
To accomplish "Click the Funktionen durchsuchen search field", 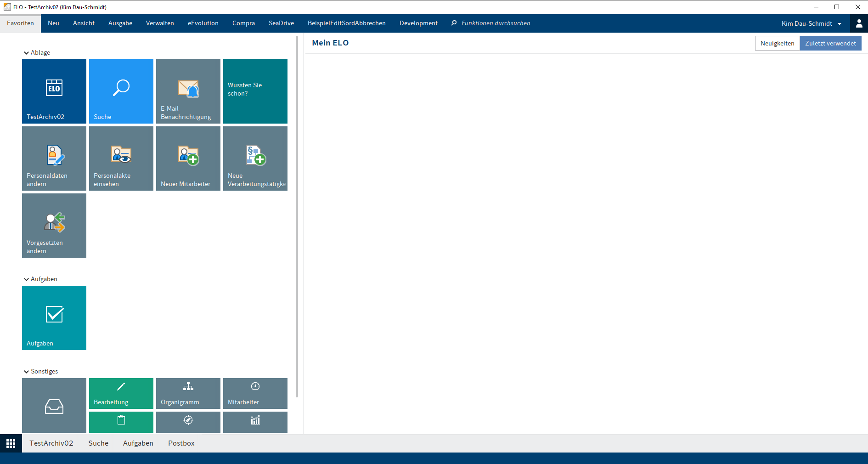I will 496,23.
